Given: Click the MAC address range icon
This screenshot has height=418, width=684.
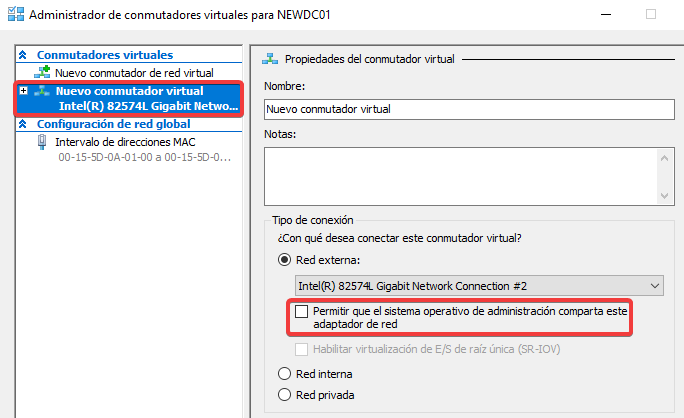Looking at the screenshot, I should click(x=42, y=142).
